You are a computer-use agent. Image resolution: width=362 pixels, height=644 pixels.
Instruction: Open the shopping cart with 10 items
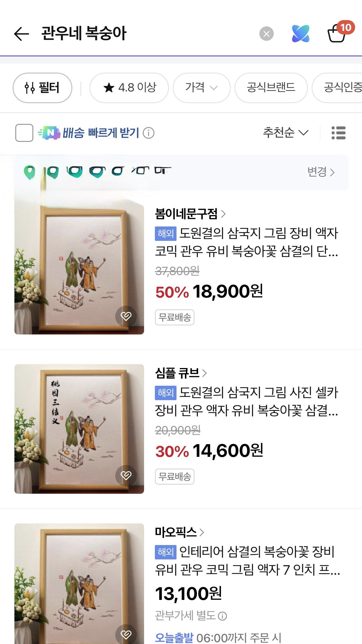[x=340, y=32]
